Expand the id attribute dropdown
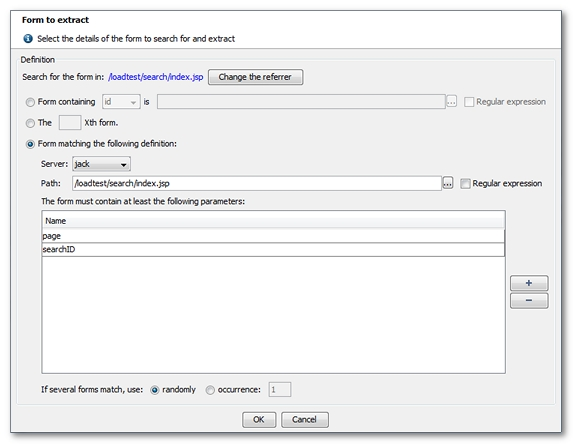The width and height of the screenshot is (573, 444). (121, 102)
